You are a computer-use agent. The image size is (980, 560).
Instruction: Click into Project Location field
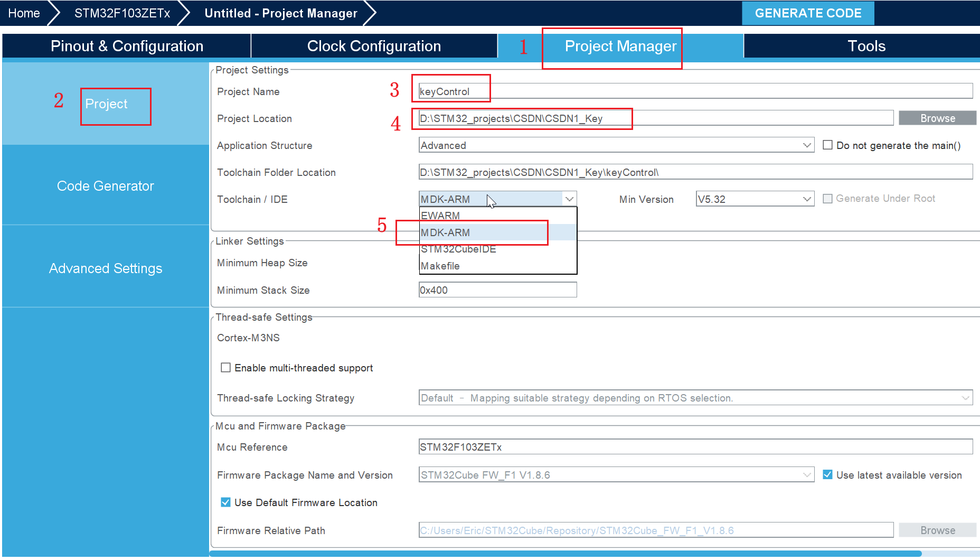click(x=656, y=118)
